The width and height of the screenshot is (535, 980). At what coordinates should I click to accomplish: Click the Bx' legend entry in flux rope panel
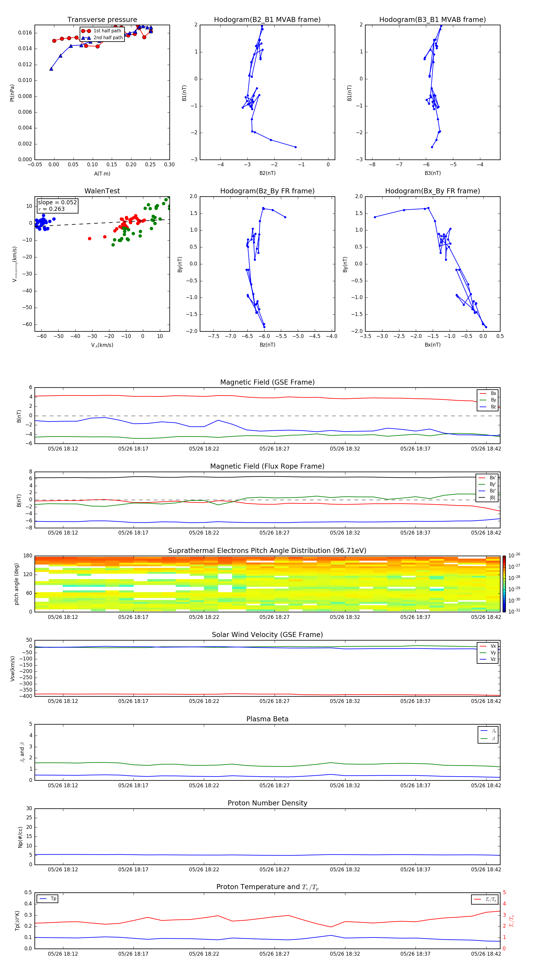[x=487, y=478]
